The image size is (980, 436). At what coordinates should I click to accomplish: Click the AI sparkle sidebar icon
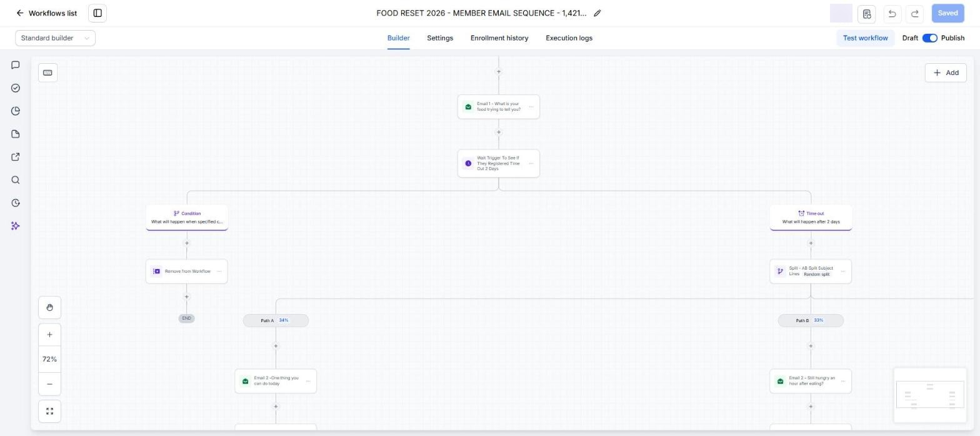(x=16, y=226)
